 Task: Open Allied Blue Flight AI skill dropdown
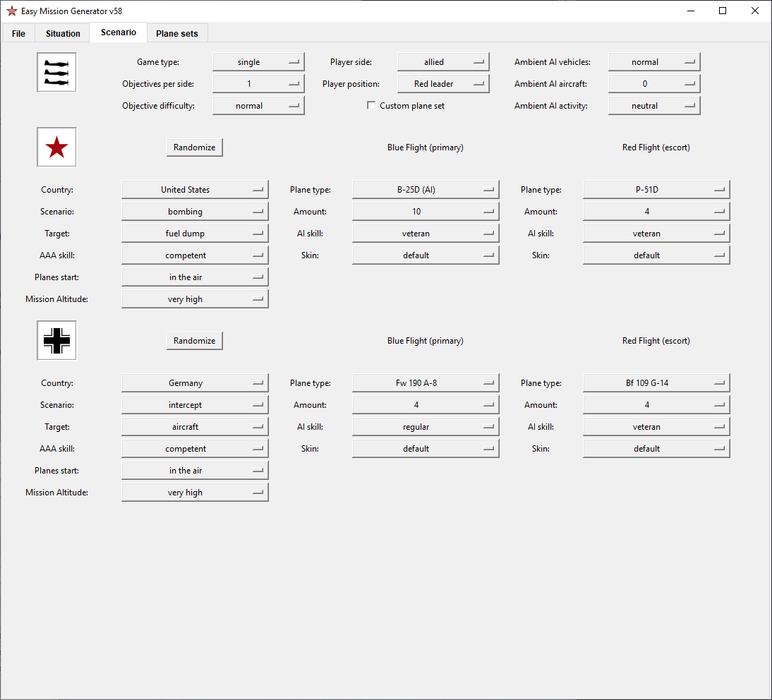click(x=426, y=234)
